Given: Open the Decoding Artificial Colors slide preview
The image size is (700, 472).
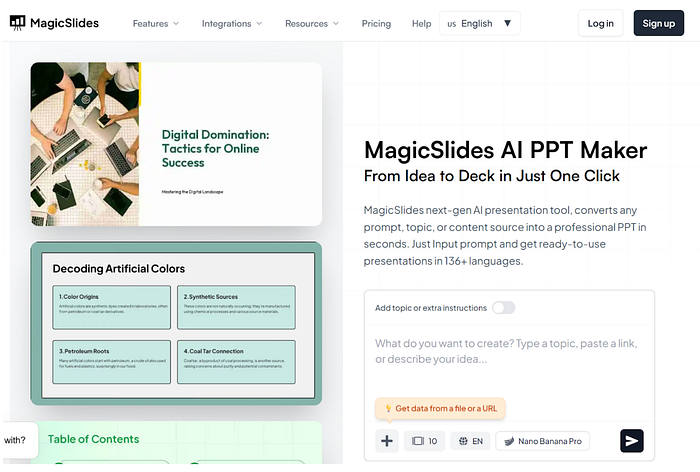Looking at the screenshot, I should point(176,323).
